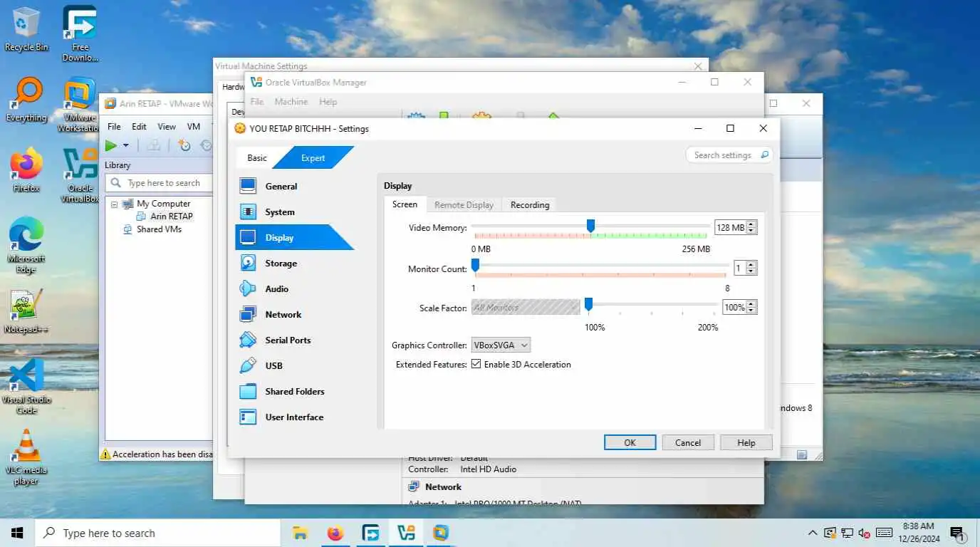Open Recycle Bin desktop icon
This screenshot has width=980, height=547.
26,30
